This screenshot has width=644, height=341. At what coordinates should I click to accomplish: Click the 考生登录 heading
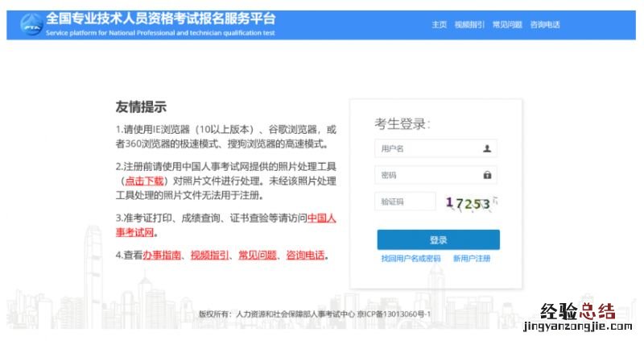tap(402, 124)
